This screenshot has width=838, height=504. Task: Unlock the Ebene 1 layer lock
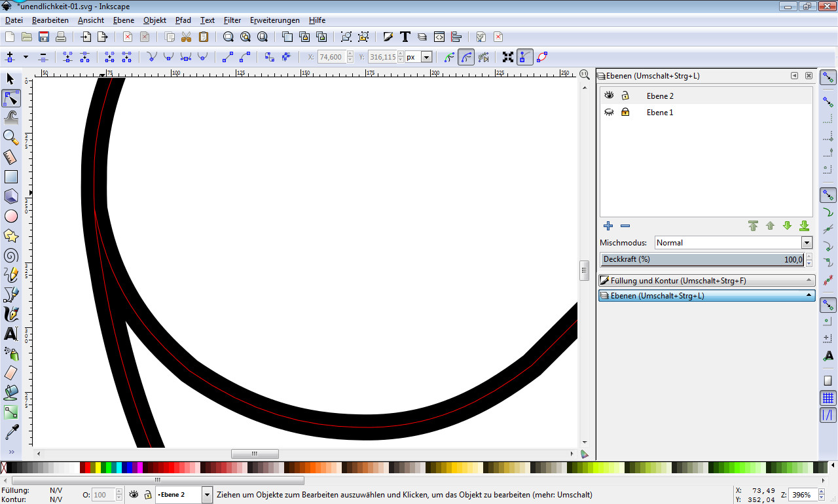pos(625,113)
